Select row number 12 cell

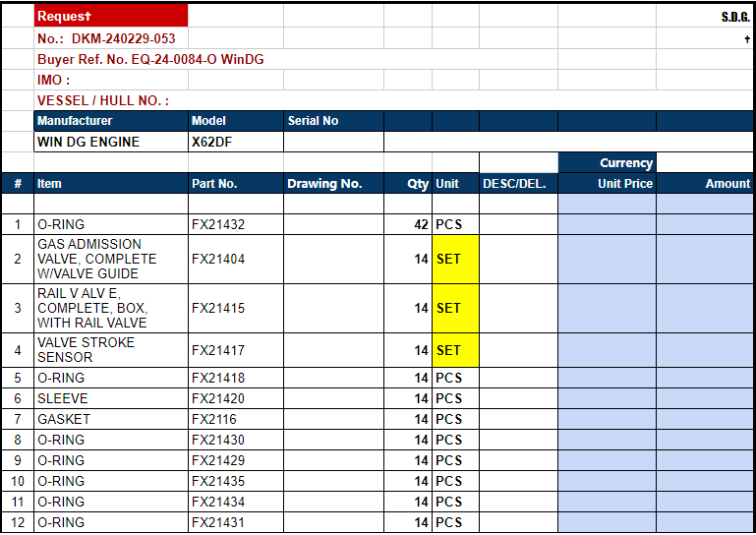click(18, 522)
